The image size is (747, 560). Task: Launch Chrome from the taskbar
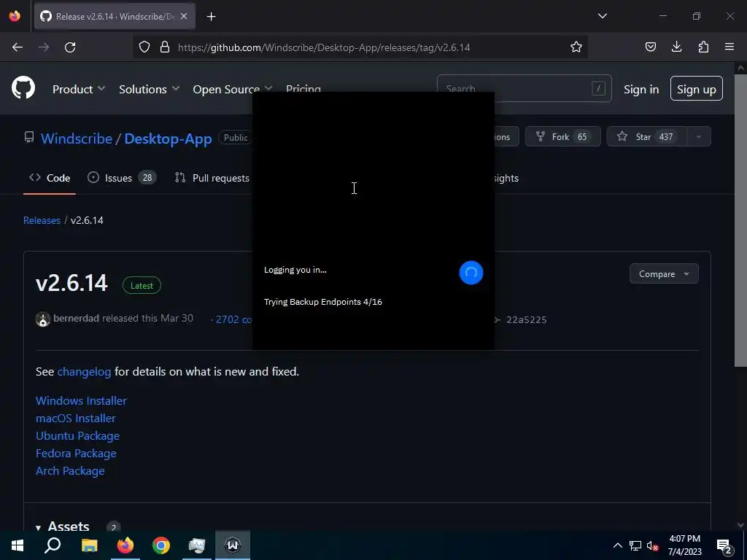(x=161, y=545)
